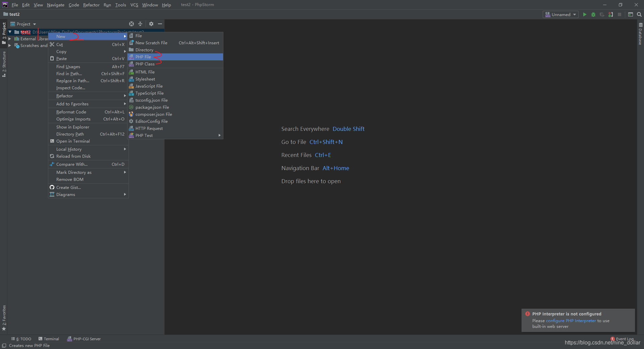The height and width of the screenshot is (349, 644).
Task: Click the stop process icon in the toolbar
Action: [x=620, y=14]
